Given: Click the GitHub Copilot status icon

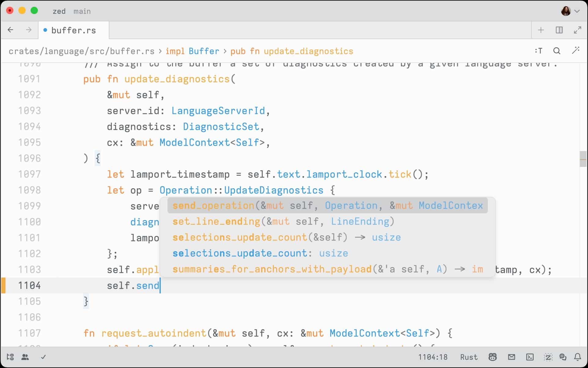Looking at the screenshot, I should (x=493, y=357).
